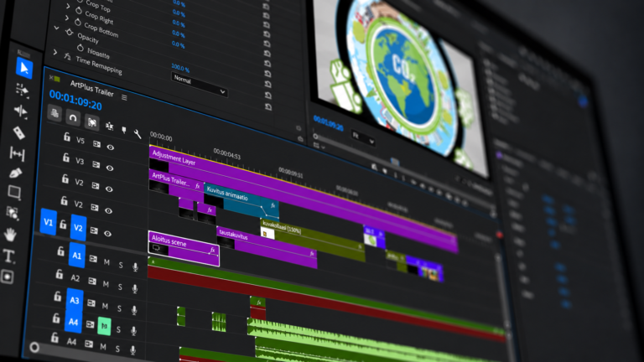Open the wrench timeline display settings
Image resolution: width=644 pixels, height=362 pixels.
point(138,133)
